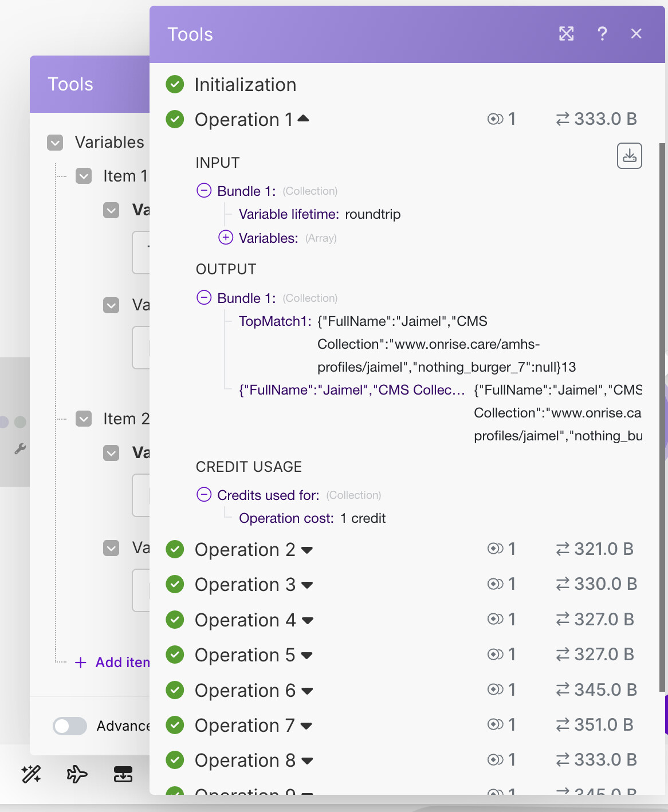
Task: Expand Operation 2 details
Action: (x=307, y=550)
